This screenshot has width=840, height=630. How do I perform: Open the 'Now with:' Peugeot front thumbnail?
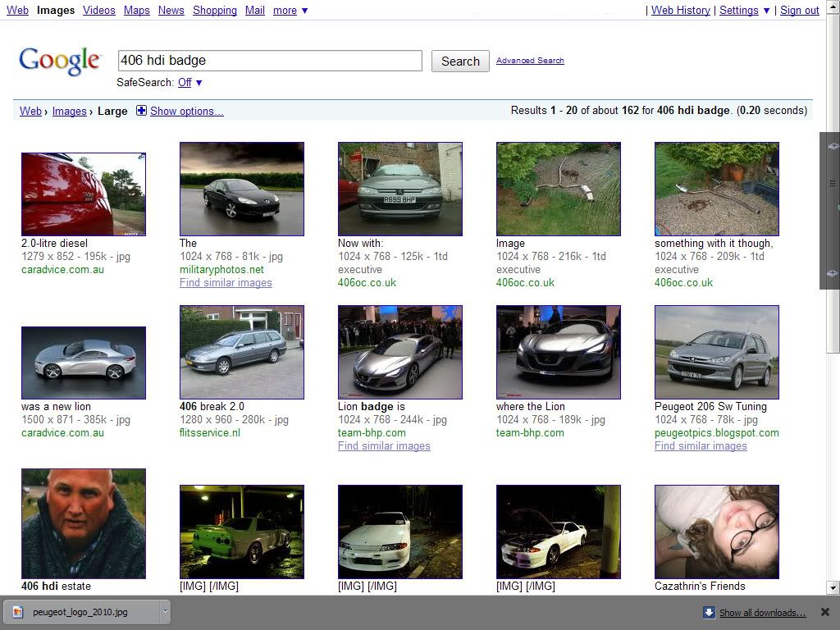point(400,189)
